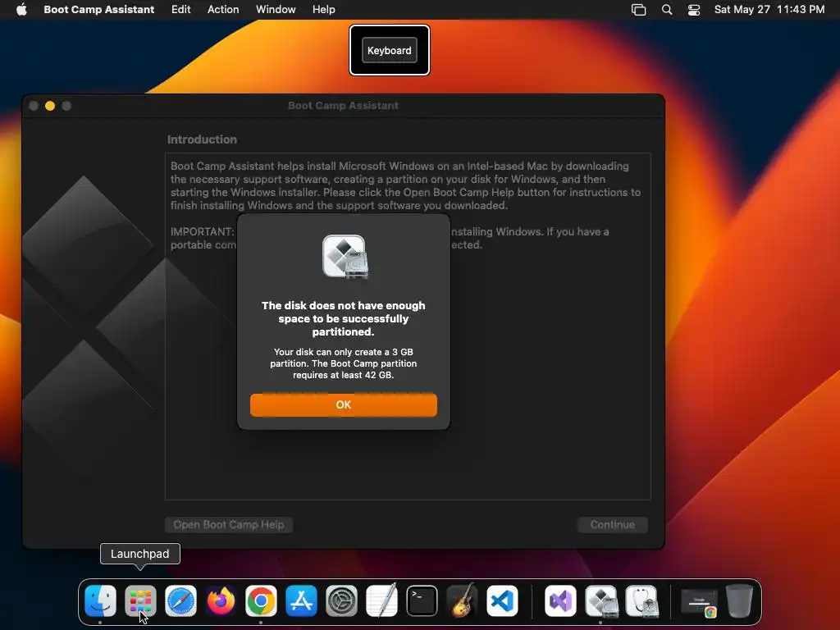Viewport: 840px width, 630px height.
Task: Click the Open Boot Camp Help button
Action: pos(229,524)
